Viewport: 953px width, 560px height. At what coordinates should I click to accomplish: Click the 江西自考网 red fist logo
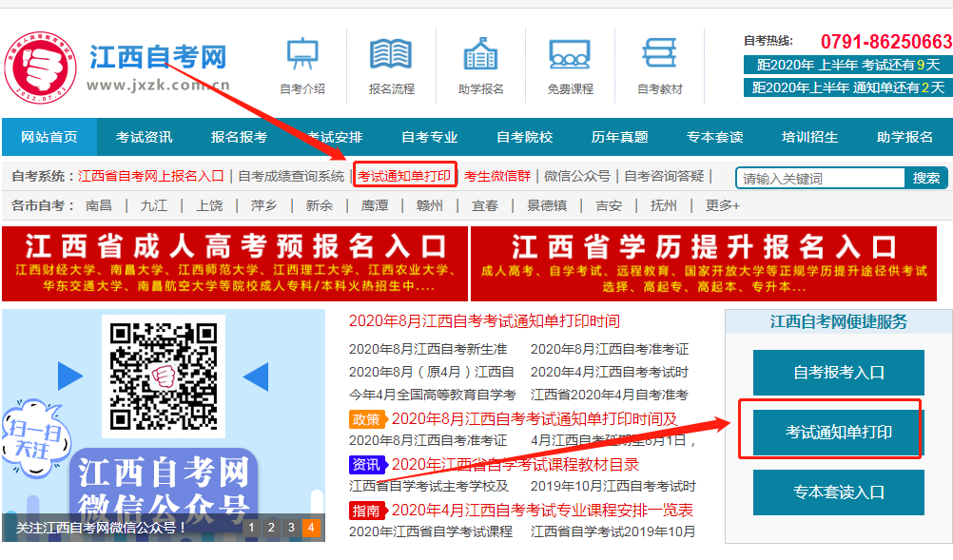coord(39,68)
